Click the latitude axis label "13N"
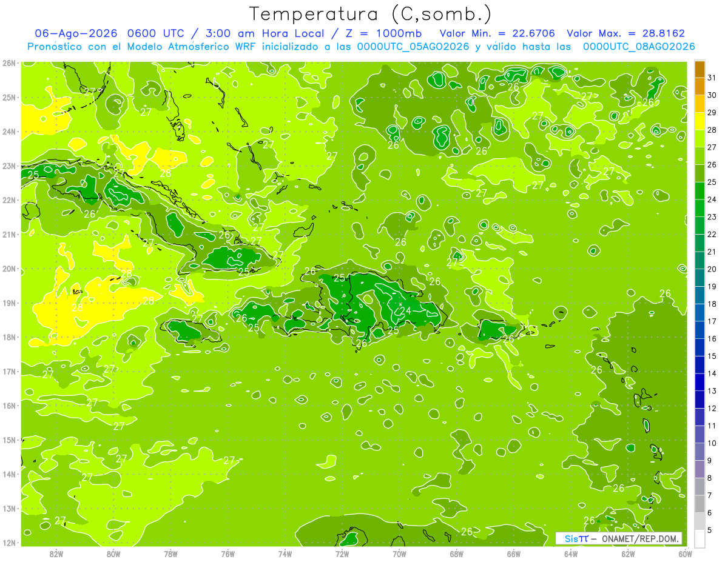This screenshot has height=562, width=728. pos(9,508)
